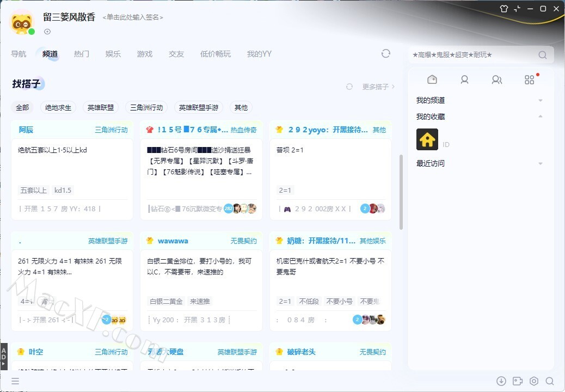Viewport: 565px width, 392px height.
Task: Click the 不要小号 tag on 奶糖 card
Action: point(339,301)
